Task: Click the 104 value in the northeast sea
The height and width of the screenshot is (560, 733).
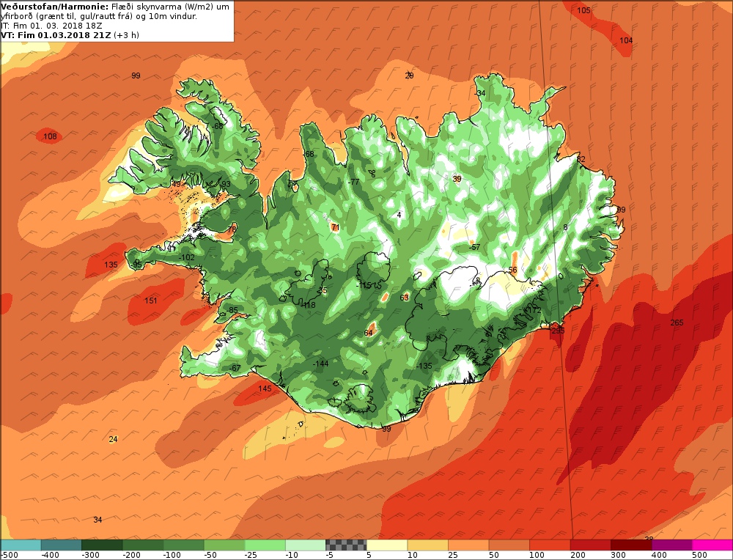Action: point(626,40)
